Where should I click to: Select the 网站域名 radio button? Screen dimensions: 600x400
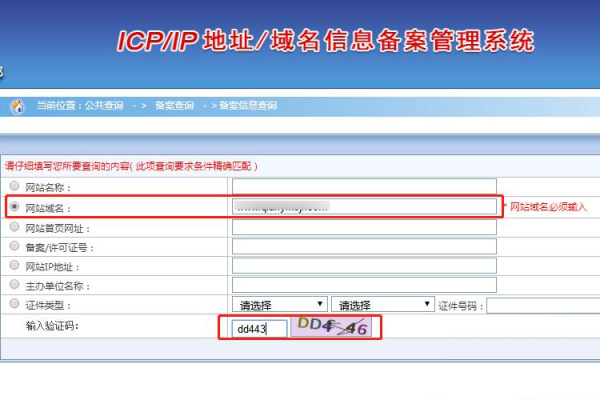[14, 207]
